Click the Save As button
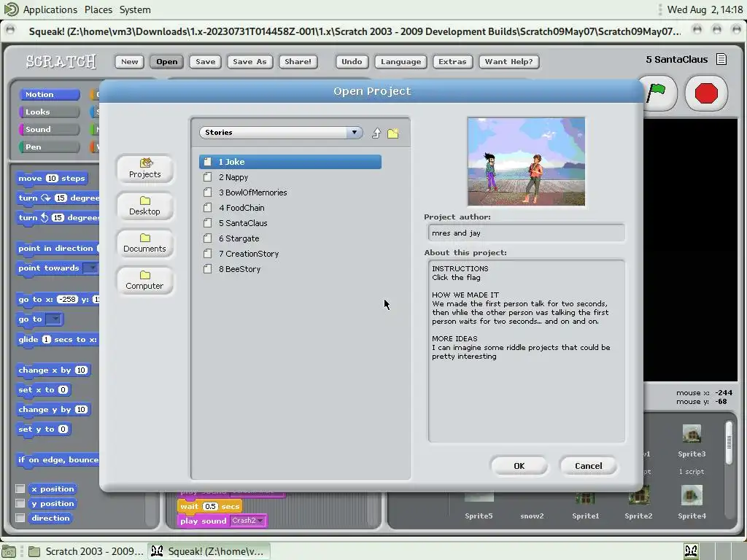747x560 pixels. [x=249, y=61]
